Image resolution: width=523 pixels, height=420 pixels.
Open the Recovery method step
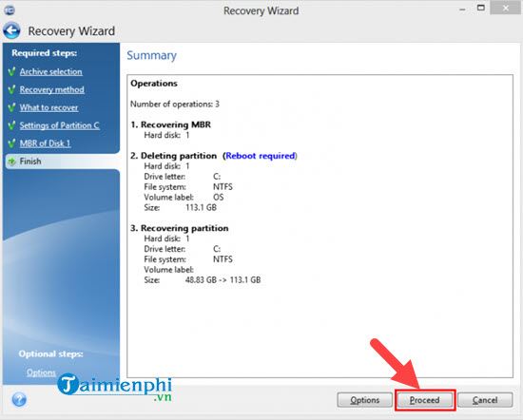pos(51,89)
